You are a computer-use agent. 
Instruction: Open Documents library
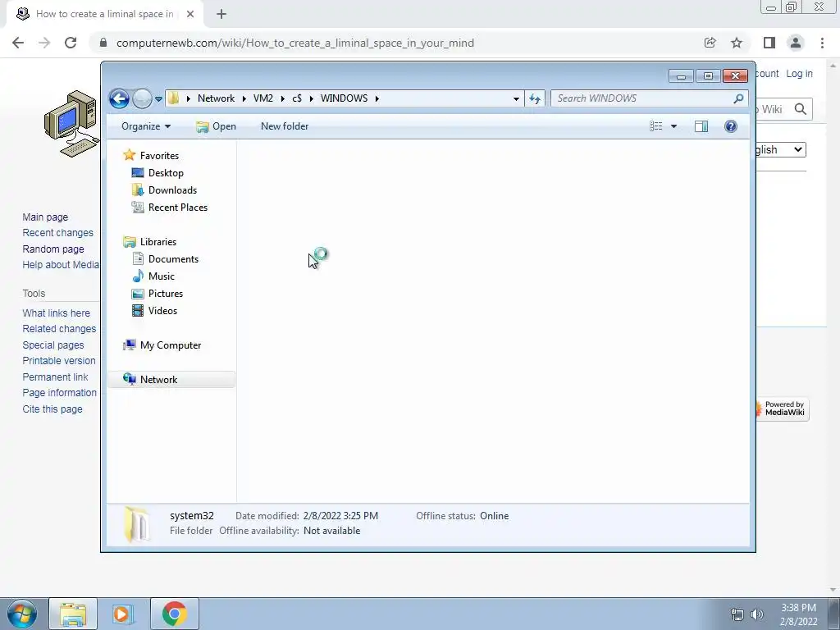coord(173,259)
